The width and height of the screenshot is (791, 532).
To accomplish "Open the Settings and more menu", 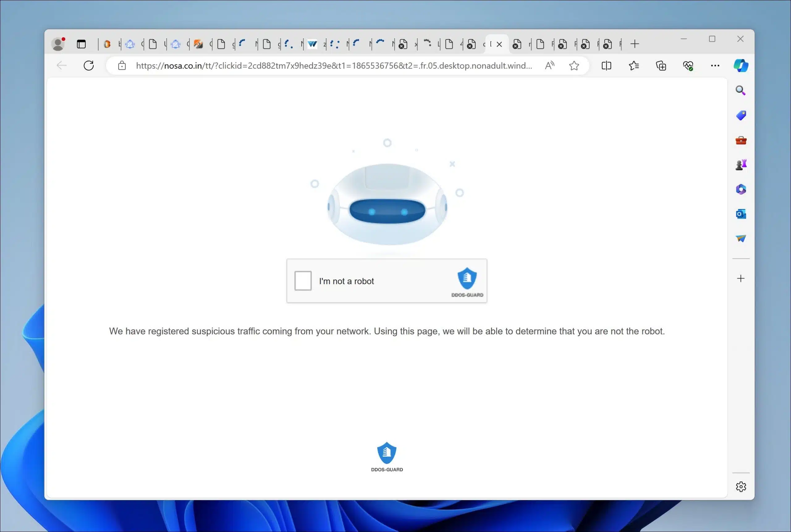I will coord(715,65).
